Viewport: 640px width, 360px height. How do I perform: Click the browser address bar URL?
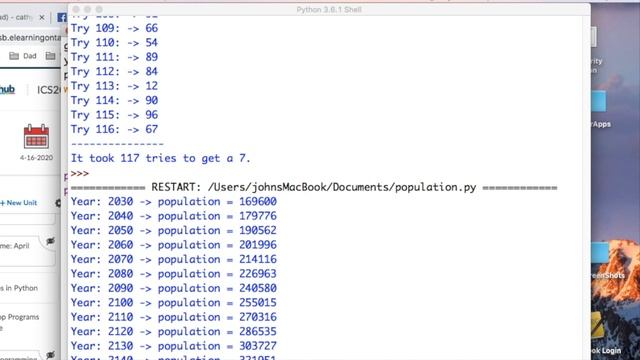point(31,38)
